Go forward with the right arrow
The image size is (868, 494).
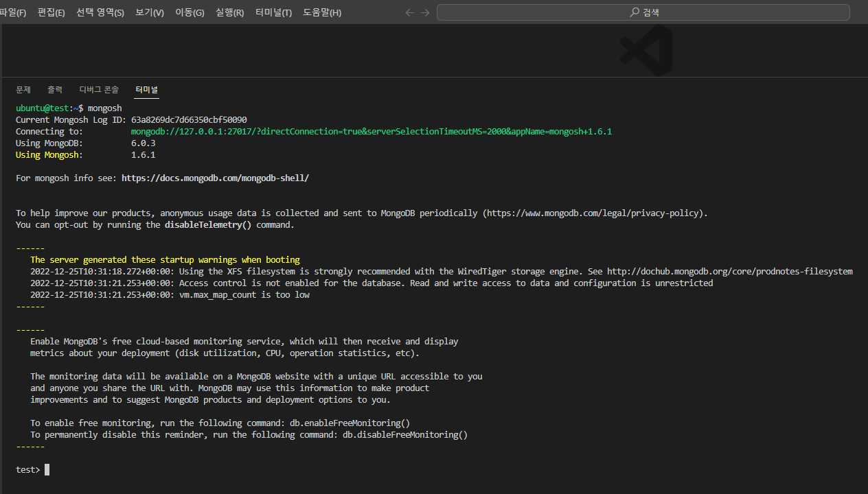(x=425, y=12)
